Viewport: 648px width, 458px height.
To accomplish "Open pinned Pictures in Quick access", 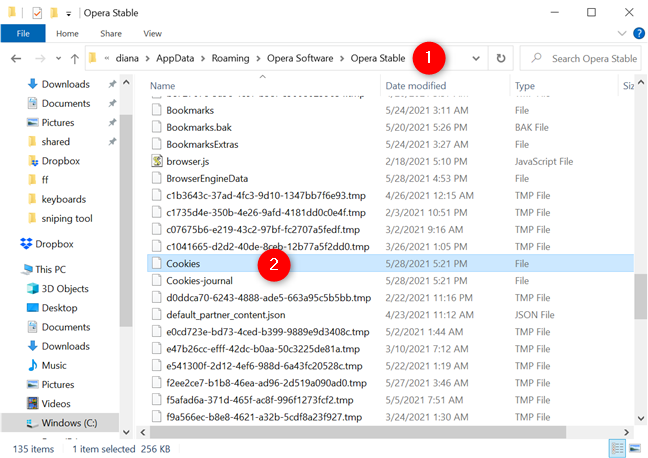I will [57, 122].
